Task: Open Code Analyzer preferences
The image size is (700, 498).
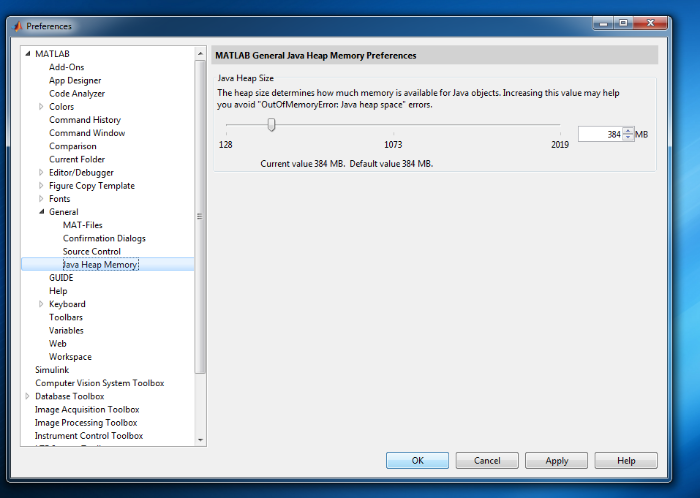Action: 77,93
